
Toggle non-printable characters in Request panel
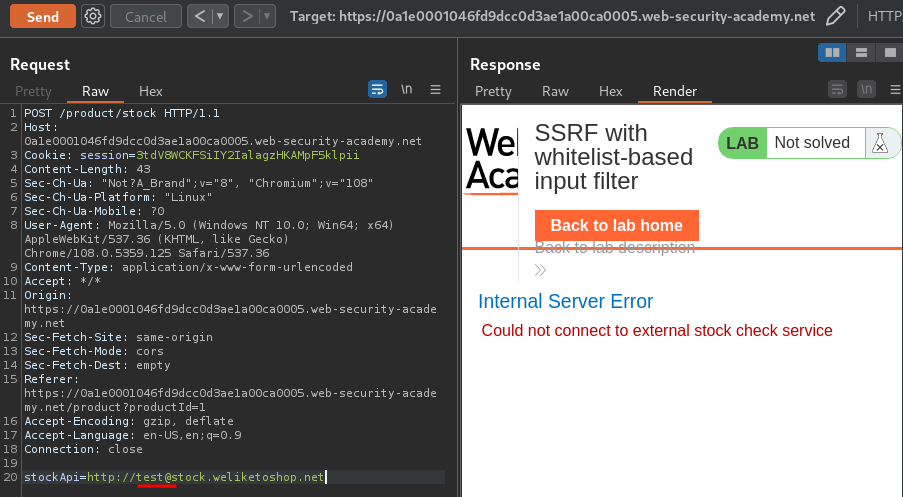click(407, 89)
